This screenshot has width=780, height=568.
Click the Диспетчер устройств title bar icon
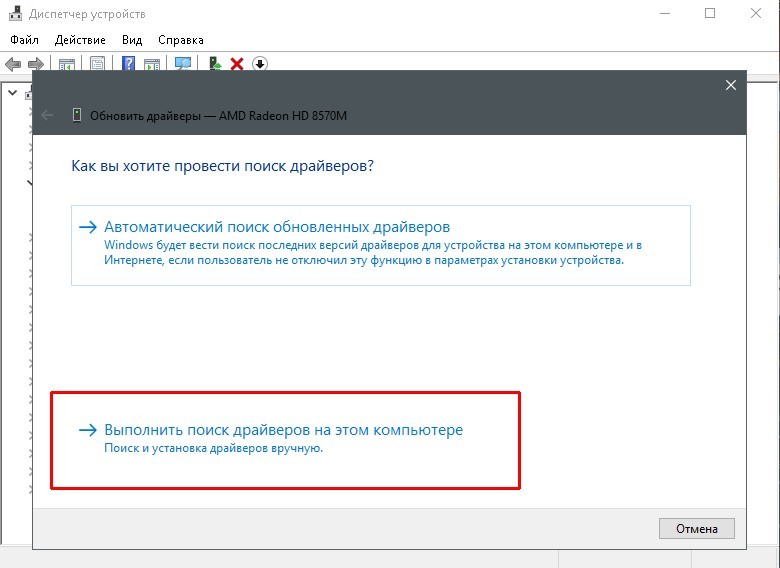(x=15, y=13)
